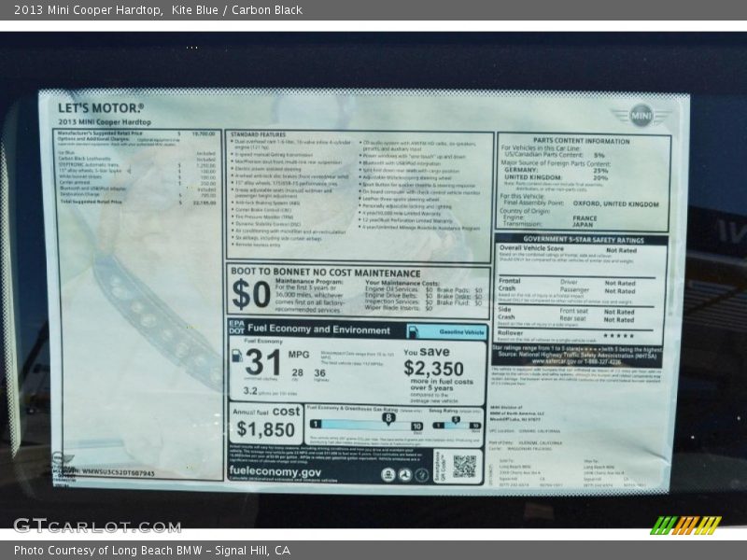
Task: Click the EPA DOT badge
Action: [237, 328]
